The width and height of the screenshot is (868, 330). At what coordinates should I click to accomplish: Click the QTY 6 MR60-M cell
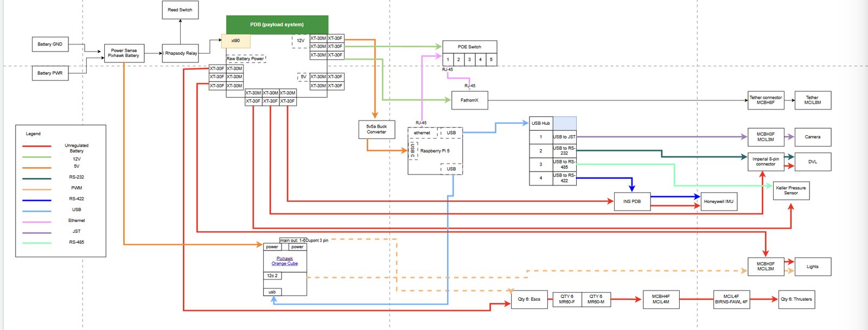(596, 299)
